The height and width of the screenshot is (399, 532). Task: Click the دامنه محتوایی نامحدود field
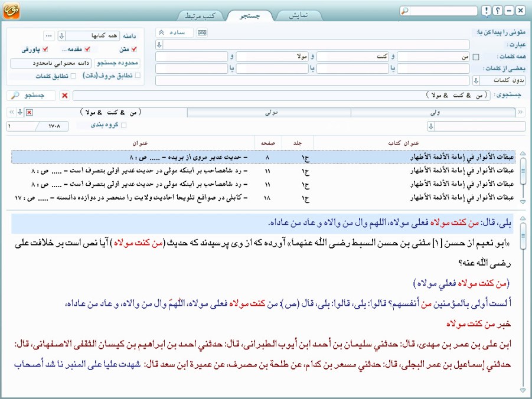coord(51,63)
